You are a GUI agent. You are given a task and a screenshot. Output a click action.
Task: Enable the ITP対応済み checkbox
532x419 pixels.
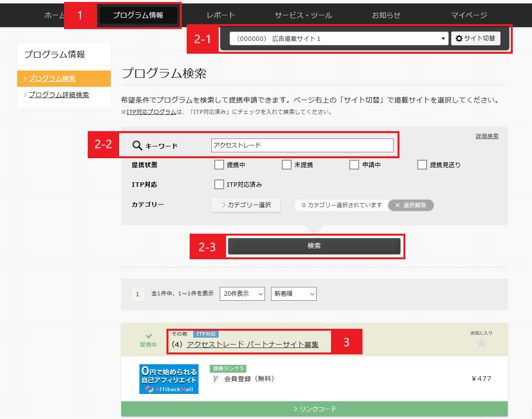tap(219, 184)
